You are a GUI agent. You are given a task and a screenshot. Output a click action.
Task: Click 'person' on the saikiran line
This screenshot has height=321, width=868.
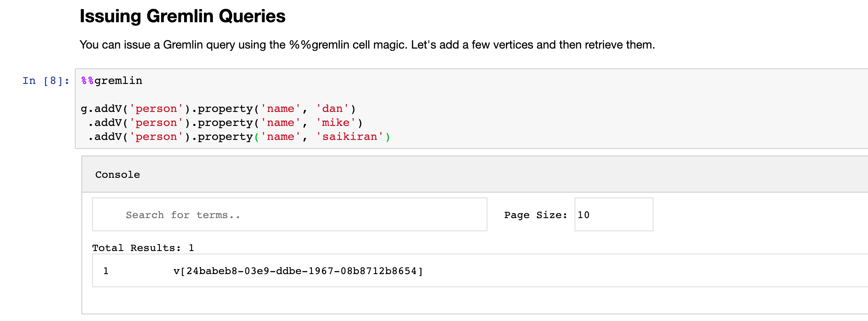(x=156, y=137)
